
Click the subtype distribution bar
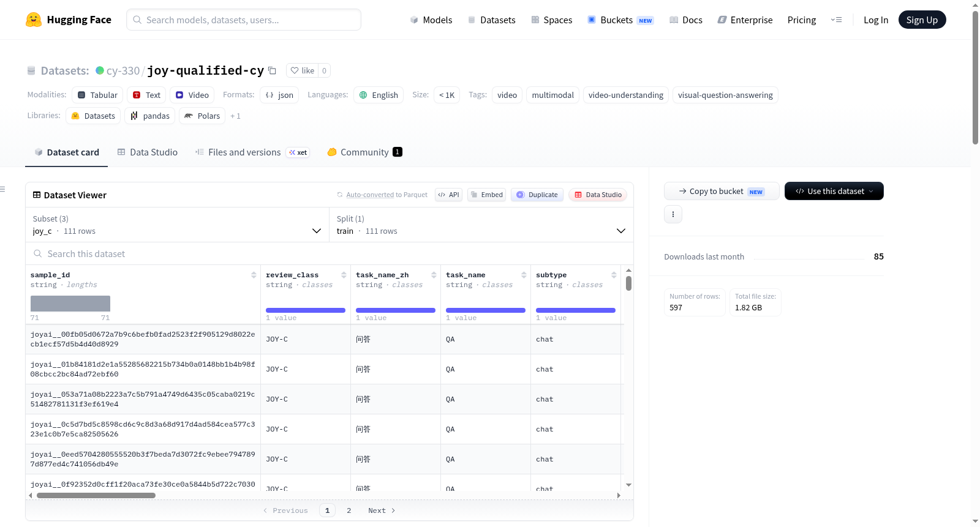coord(576,310)
